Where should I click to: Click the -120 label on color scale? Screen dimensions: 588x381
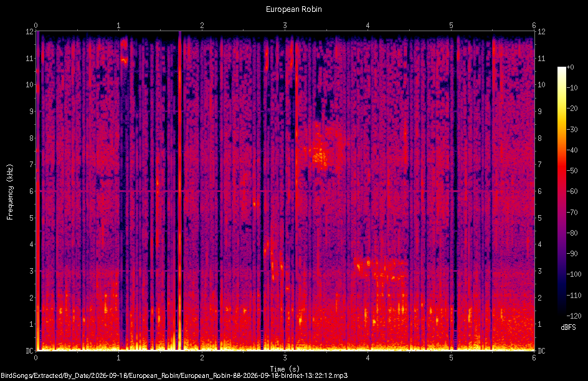(x=574, y=316)
